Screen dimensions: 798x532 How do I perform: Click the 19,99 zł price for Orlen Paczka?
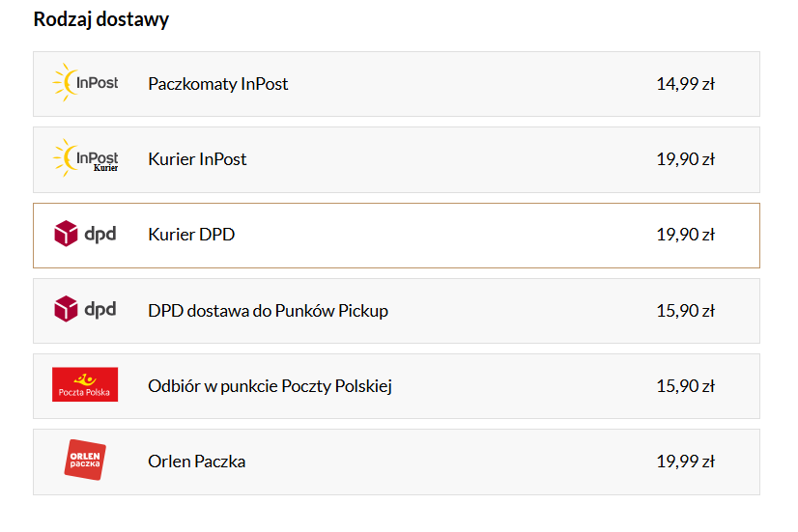tap(686, 462)
